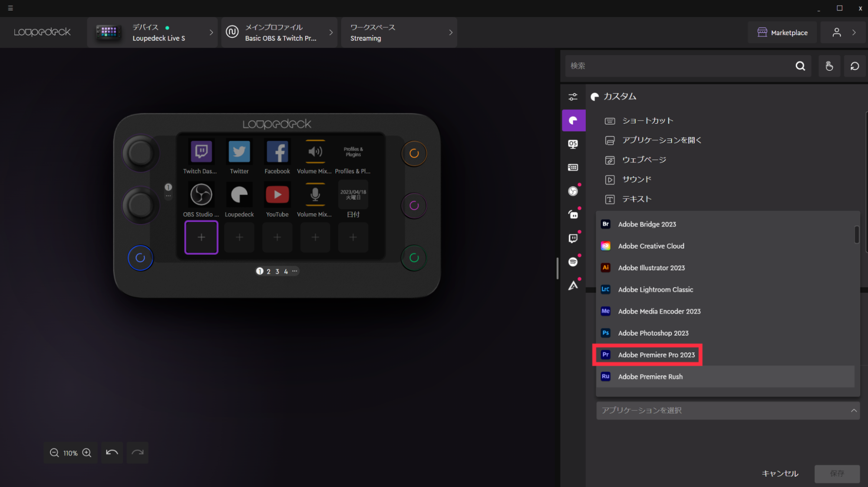Select the purple Custom sidebar tab

[x=574, y=120]
